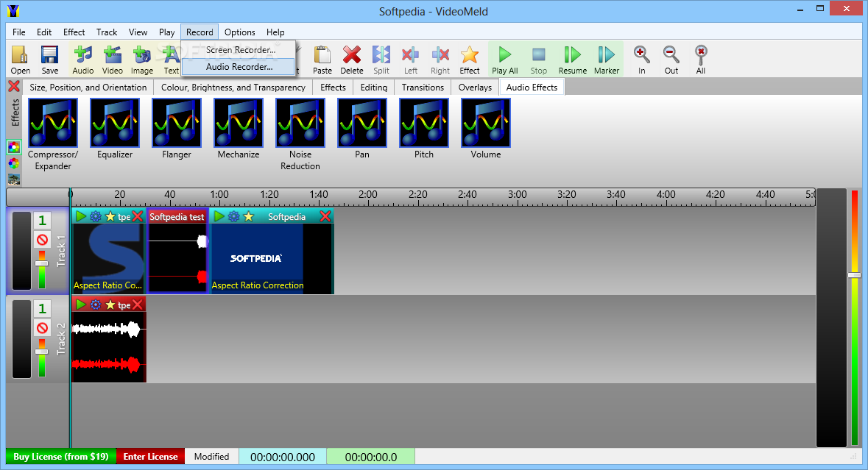The image size is (868, 470).
Task: Open the Help menu
Action: [275, 32]
